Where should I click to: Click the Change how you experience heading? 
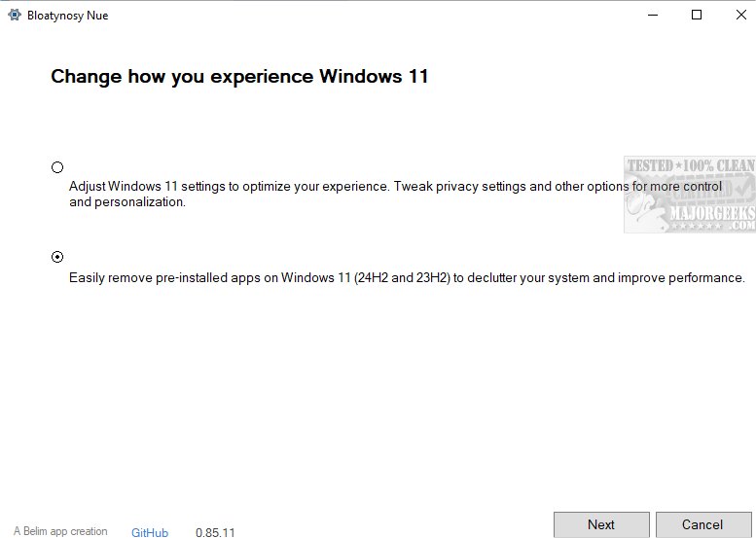coord(239,76)
